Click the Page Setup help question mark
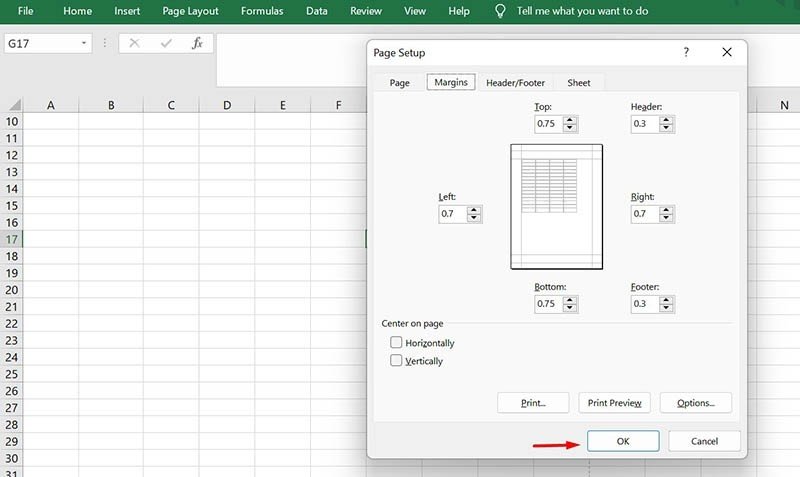The image size is (800, 477). pyautogui.click(x=686, y=52)
